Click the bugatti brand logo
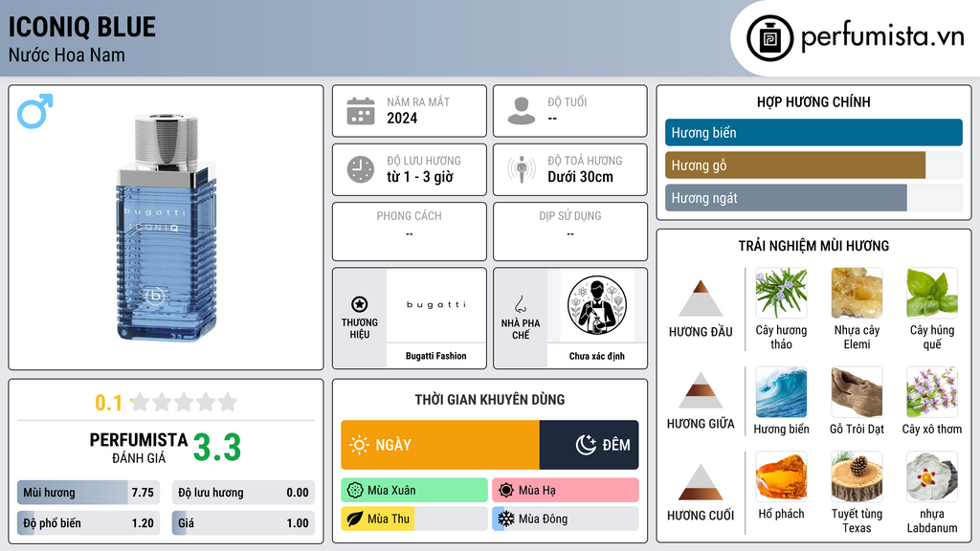This screenshot has height=551, width=980. click(436, 305)
